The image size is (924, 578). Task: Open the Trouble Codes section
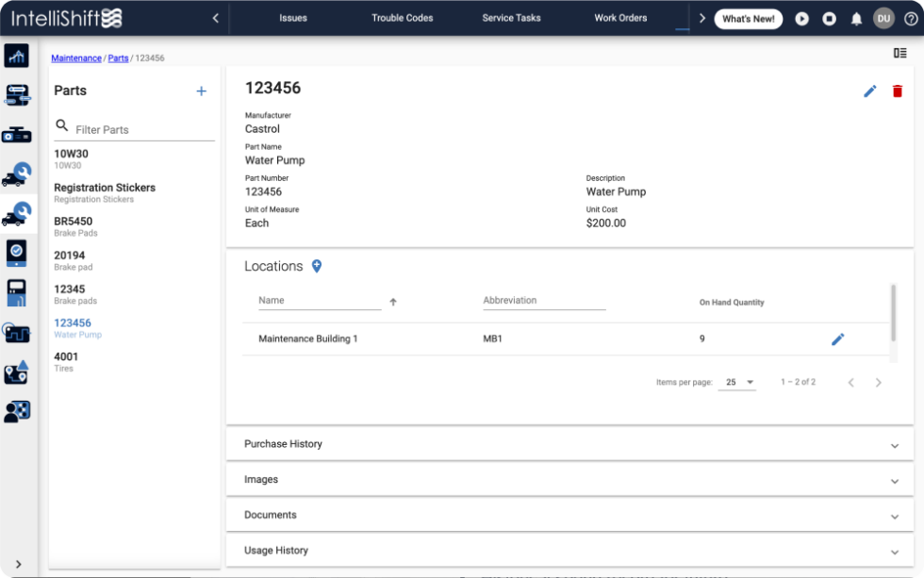[403, 18]
